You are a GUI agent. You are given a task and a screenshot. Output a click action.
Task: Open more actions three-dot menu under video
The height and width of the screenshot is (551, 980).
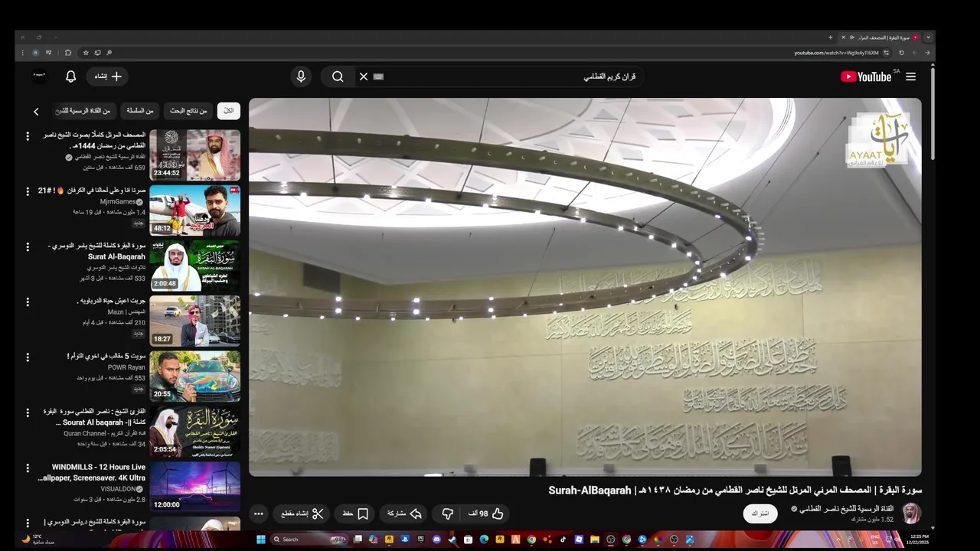pyautogui.click(x=259, y=514)
